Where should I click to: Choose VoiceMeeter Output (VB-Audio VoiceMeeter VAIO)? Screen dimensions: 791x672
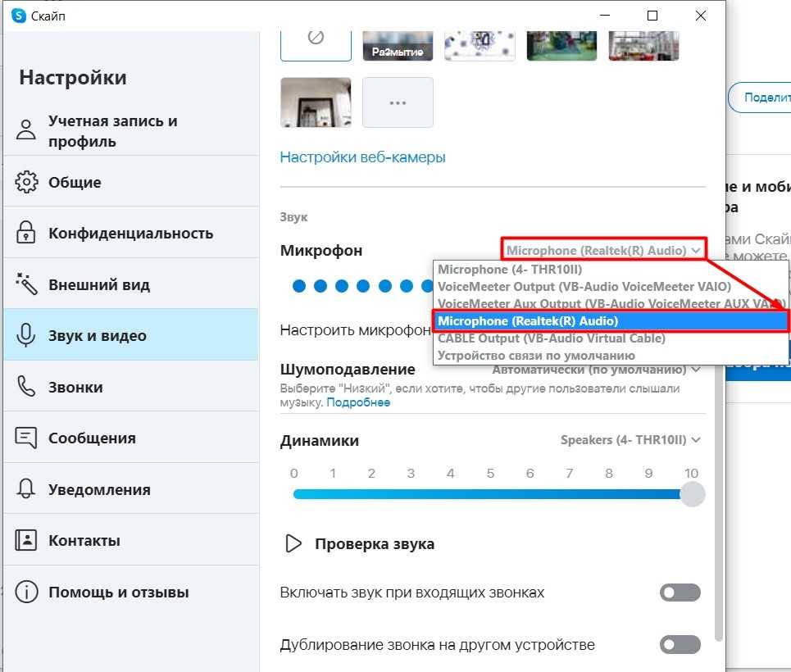pyautogui.click(x=611, y=287)
